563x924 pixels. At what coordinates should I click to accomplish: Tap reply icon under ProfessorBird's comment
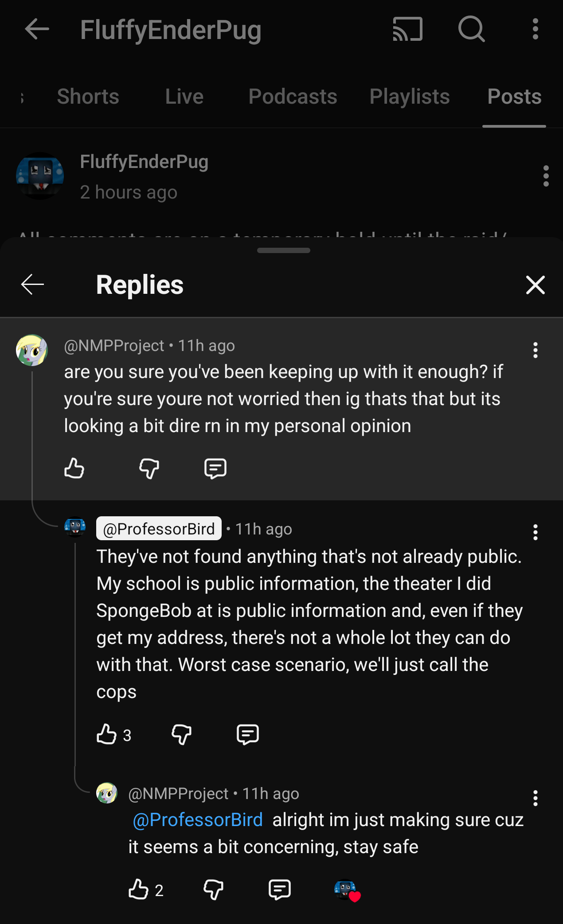pyautogui.click(x=247, y=734)
